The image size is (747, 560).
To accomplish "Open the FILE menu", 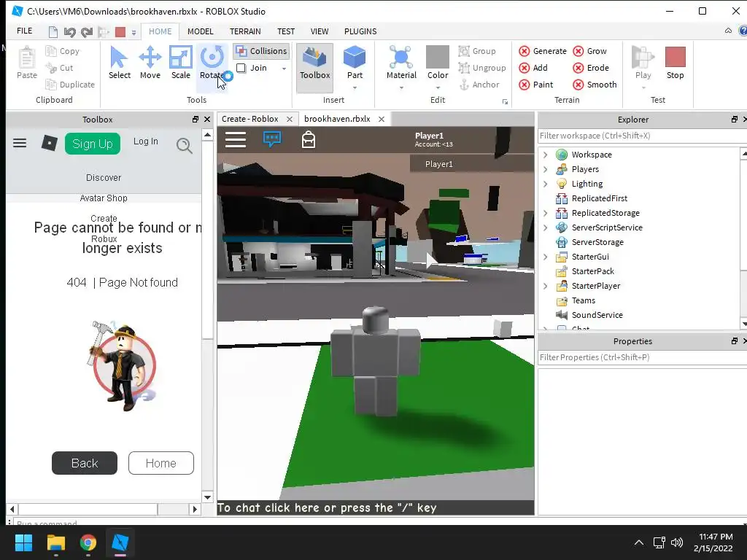I will click(24, 31).
